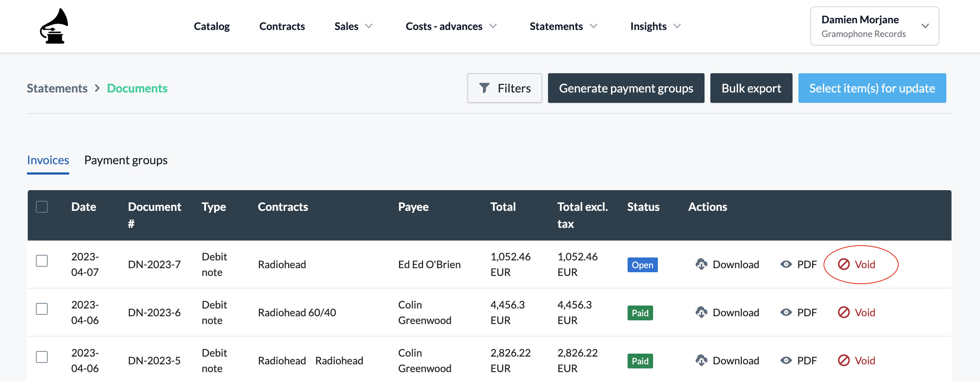This screenshot has width=980, height=381.
Task: Click the Total excl. tax column header
Action: pyautogui.click(x=582, y=215)
